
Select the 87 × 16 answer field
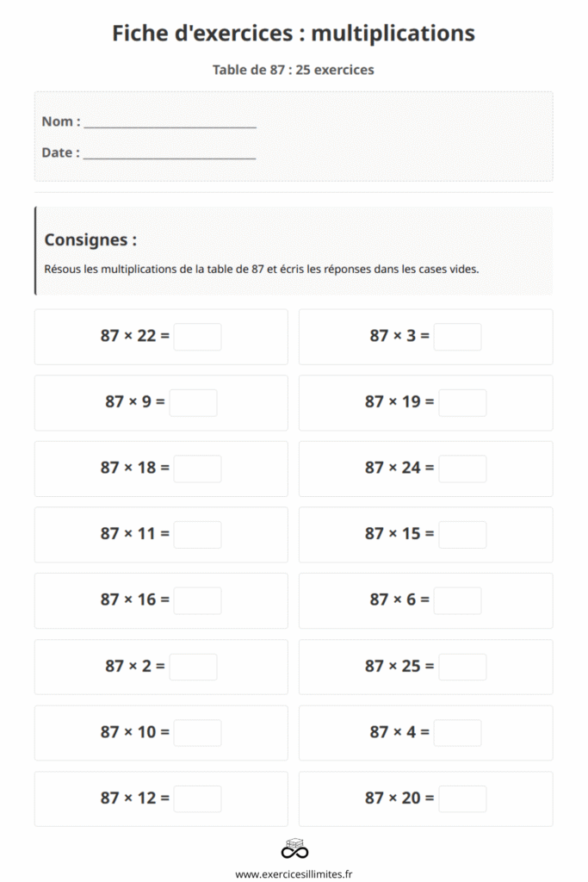point(197,600)
